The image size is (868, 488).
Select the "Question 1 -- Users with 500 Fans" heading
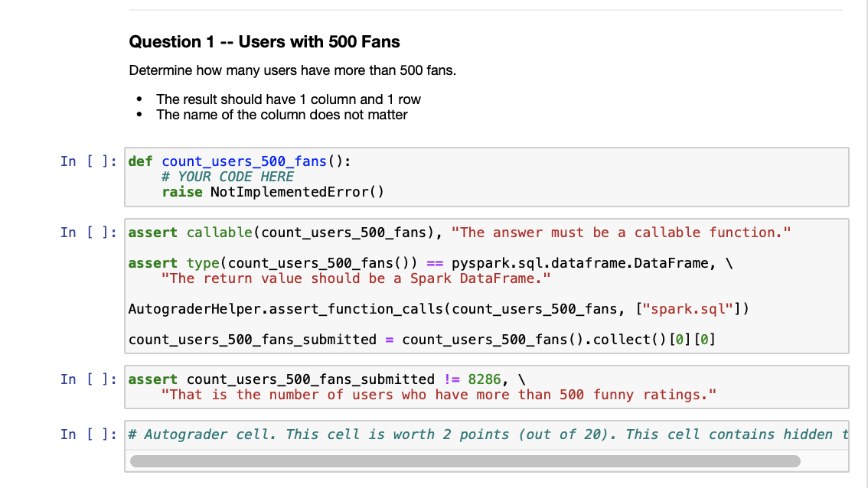(x=265, y=42)
